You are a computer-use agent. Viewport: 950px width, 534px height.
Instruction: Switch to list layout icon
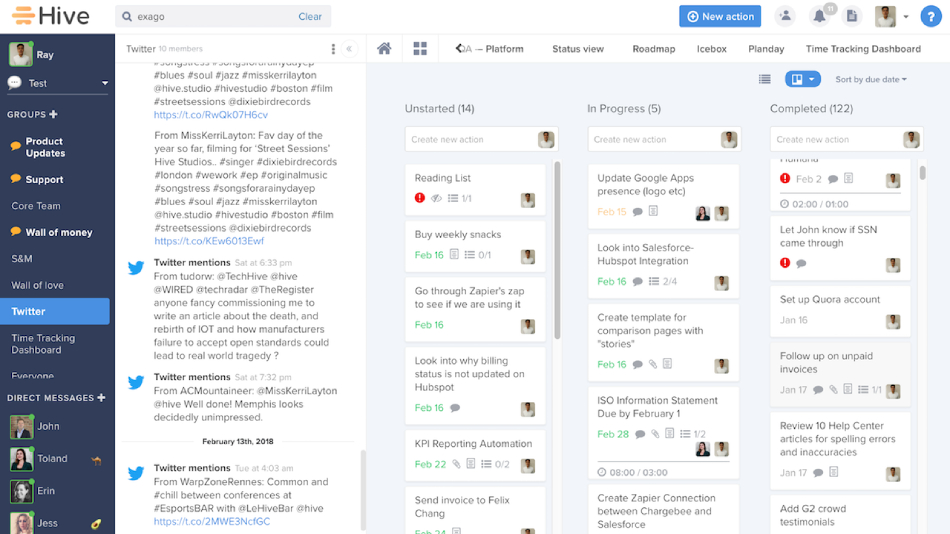click(765, 79)
